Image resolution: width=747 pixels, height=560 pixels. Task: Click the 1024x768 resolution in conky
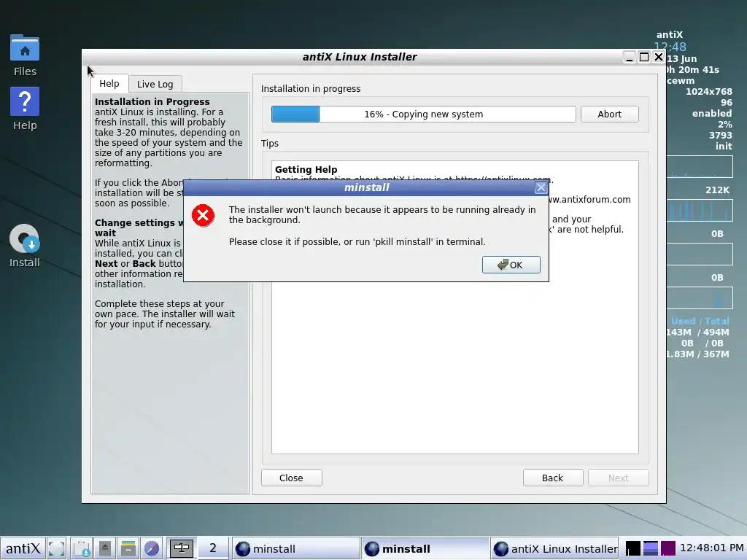point(709,91)
